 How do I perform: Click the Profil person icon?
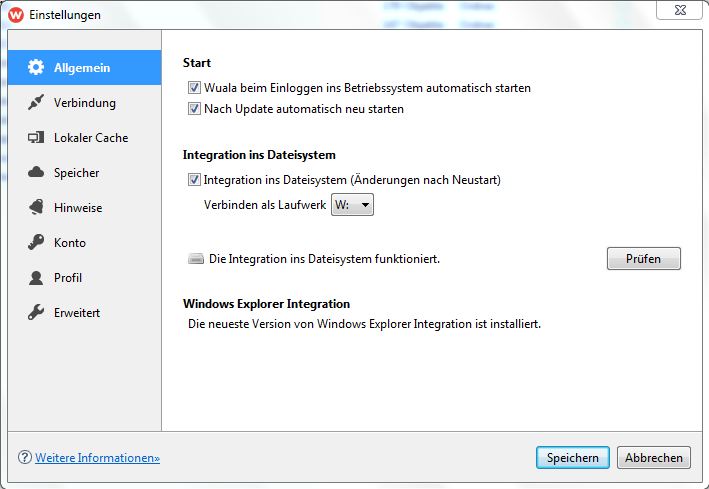click(36, 277)
